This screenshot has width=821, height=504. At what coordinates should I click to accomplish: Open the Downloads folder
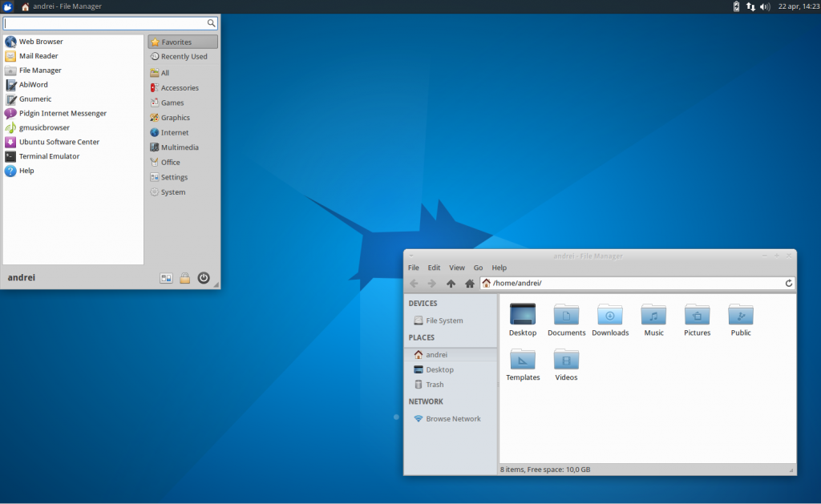pos(610,314)
